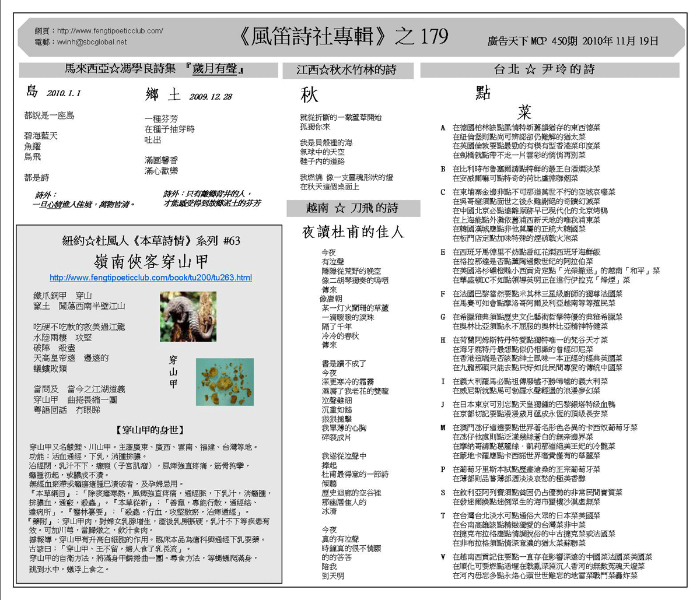Click the 紐約☆杜風人《本草詩情》系列 #63 heading

click(150, 241)
